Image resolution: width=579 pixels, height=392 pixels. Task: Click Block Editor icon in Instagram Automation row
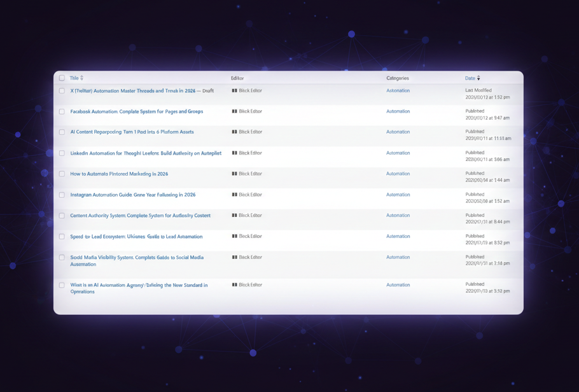tap(234, 195)
